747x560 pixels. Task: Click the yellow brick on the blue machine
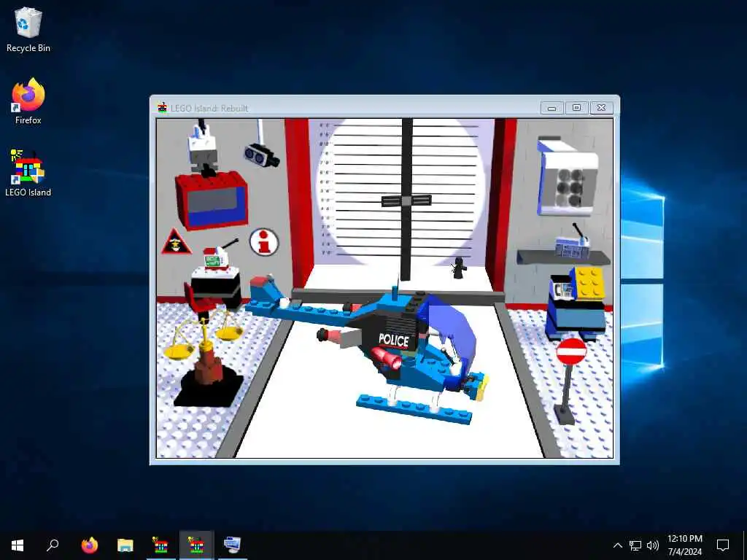coord(589,283)
